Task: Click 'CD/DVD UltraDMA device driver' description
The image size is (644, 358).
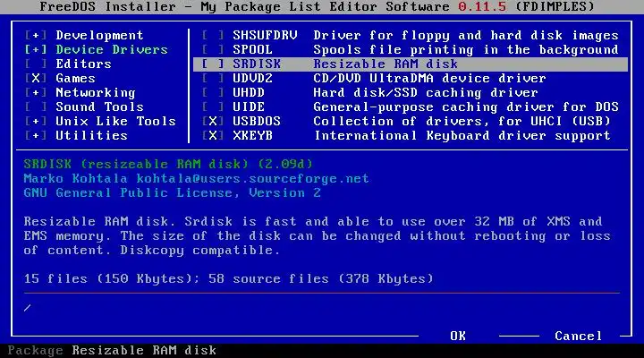Action: click(429, 79)
